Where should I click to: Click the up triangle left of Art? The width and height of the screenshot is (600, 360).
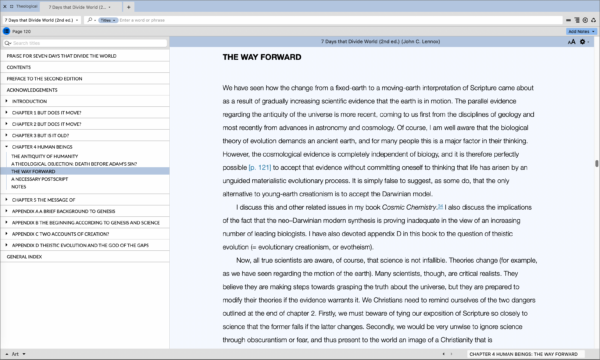click(7, 354)
